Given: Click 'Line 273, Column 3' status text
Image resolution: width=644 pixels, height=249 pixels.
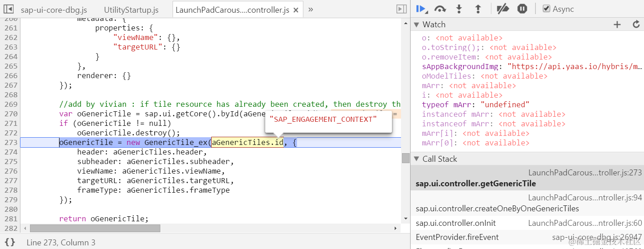Looking at the screenshot, I should point(61,242).
